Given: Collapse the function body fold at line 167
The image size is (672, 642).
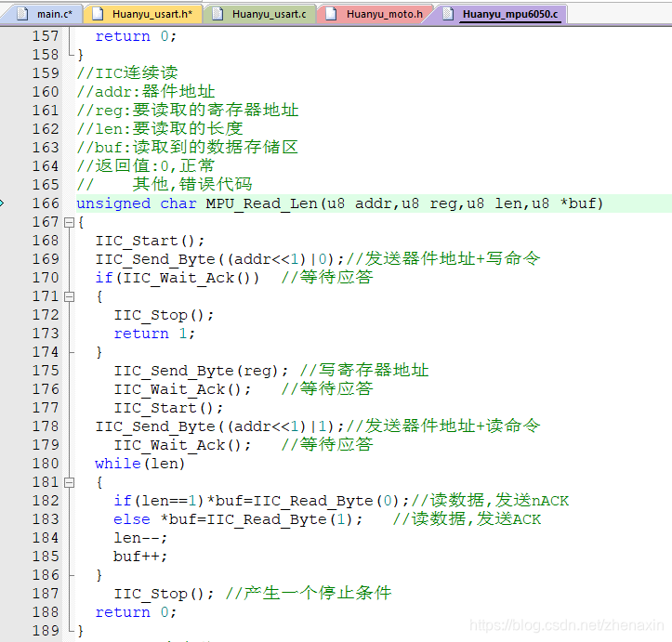Looking at the screenshot, I should (x=69, y=222).
